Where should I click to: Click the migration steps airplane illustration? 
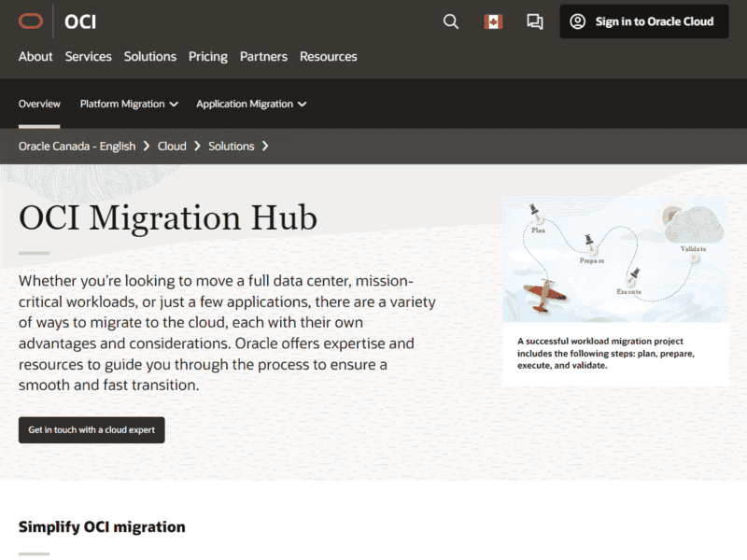tap(615, 260)
